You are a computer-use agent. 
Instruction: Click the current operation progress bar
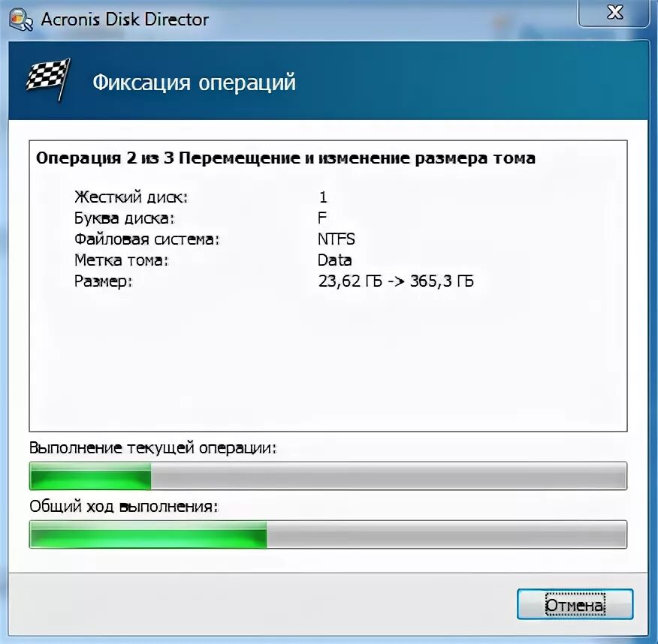click(x=328, y=476)
